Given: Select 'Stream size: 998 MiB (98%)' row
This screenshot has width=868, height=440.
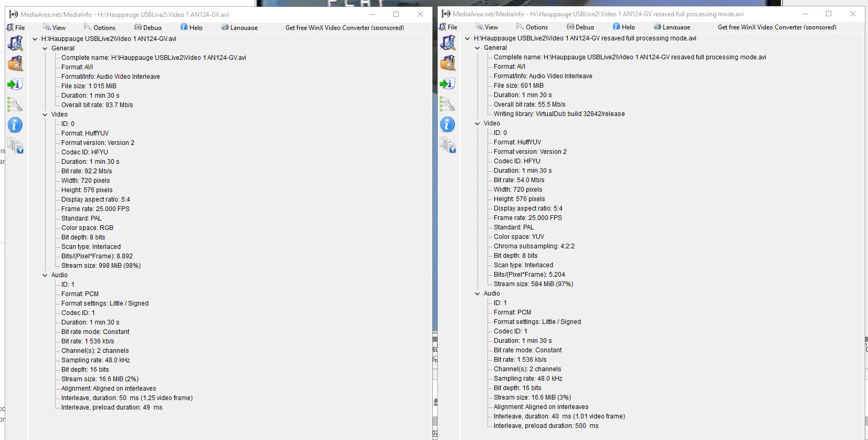Looking at the screenshot, I should (101, 266).
